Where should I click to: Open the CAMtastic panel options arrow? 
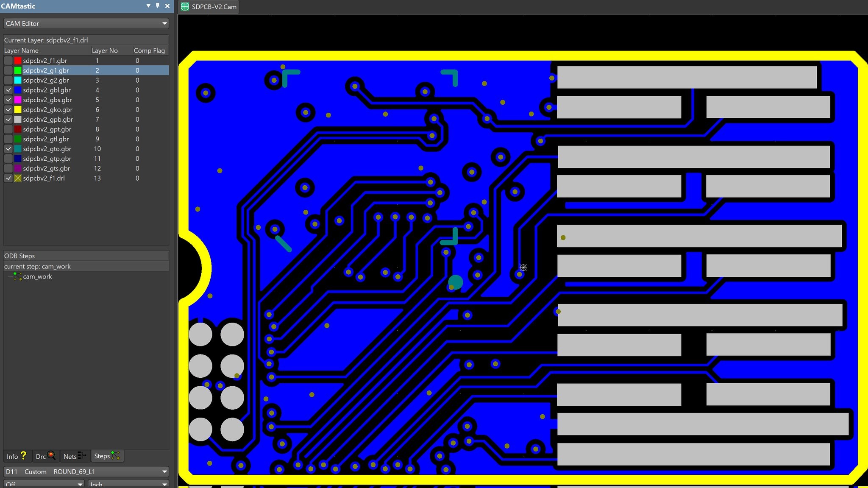148,6
